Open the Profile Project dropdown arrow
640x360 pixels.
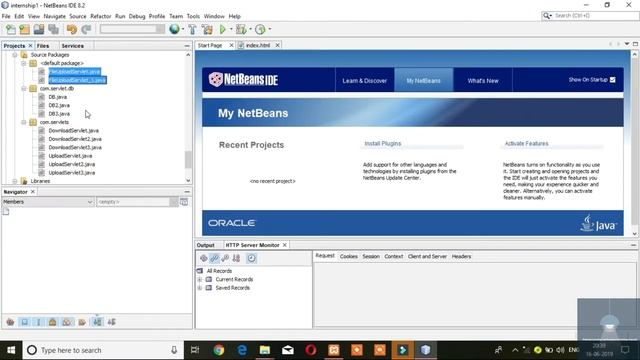(x=269, y=29)
